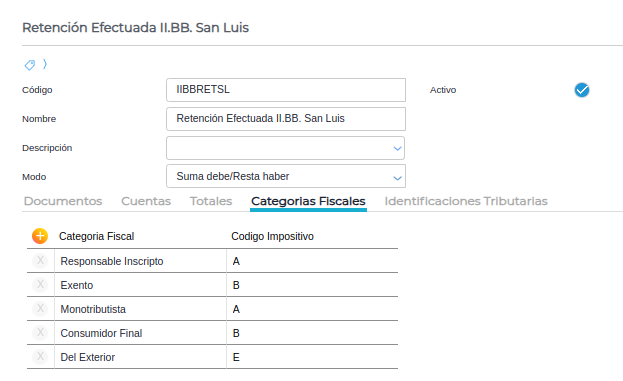623x381 pixels.
Task: Remove the Del Exterior row
Action: click(x=40, y=356)
